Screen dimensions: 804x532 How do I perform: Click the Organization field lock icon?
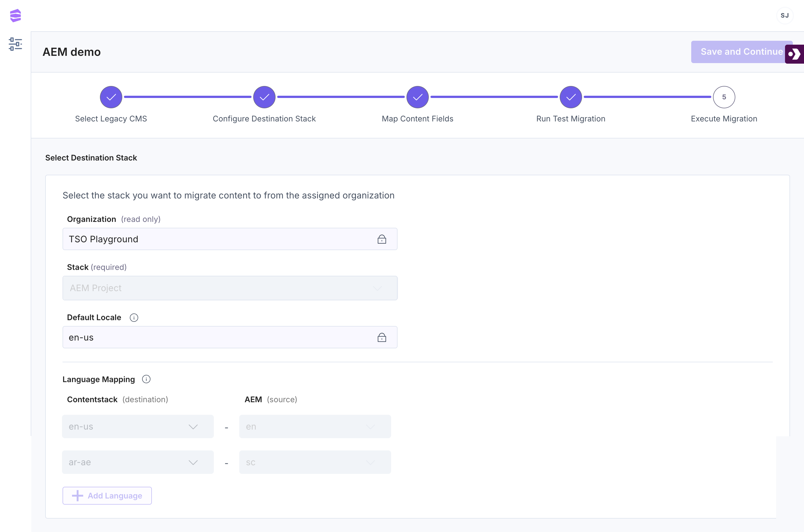(382, 239)
